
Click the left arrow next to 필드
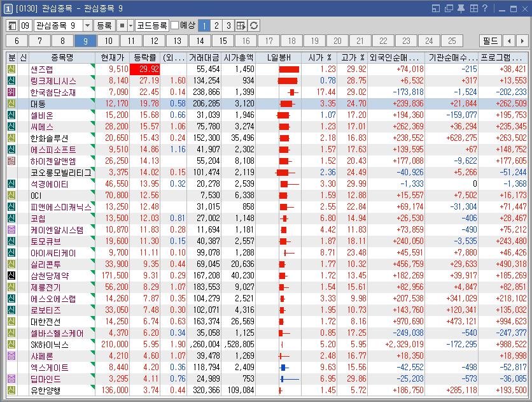tap(509, 41)
